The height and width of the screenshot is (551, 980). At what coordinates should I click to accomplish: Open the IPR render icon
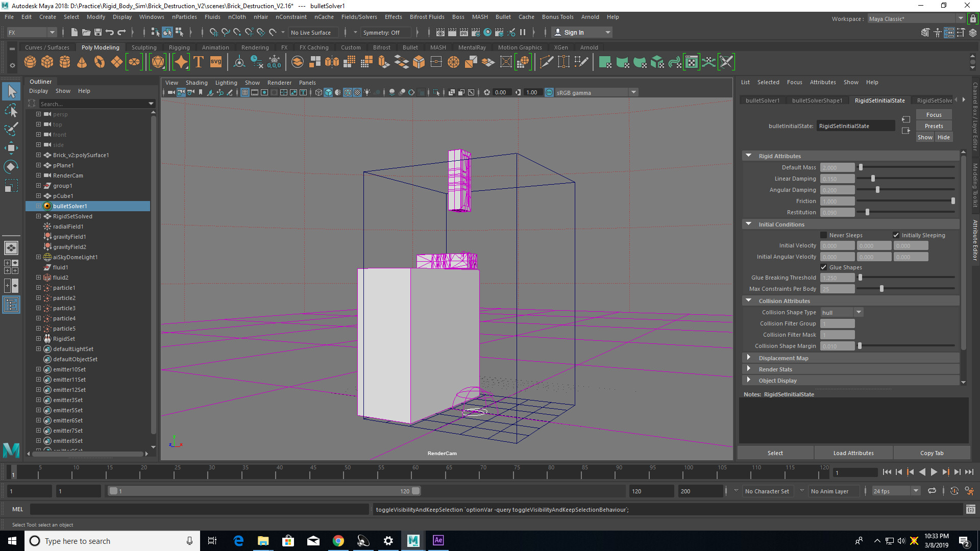point(463,32)
